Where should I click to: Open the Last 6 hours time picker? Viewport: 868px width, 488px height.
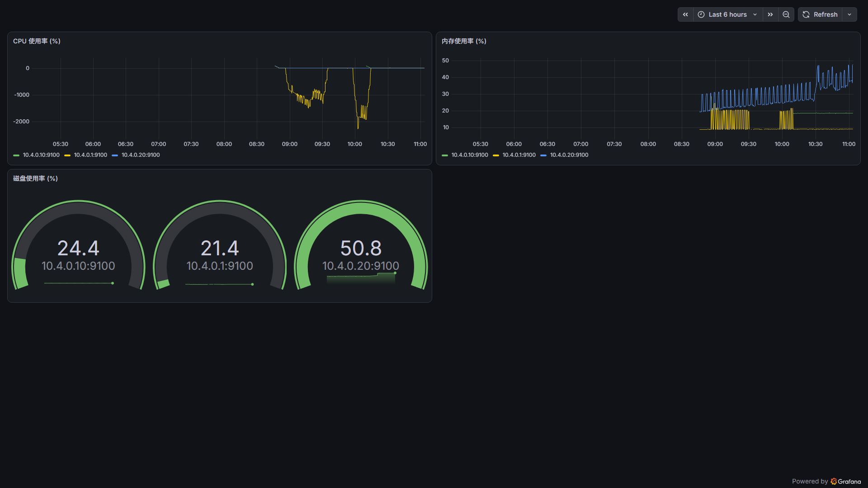(728, 14)
